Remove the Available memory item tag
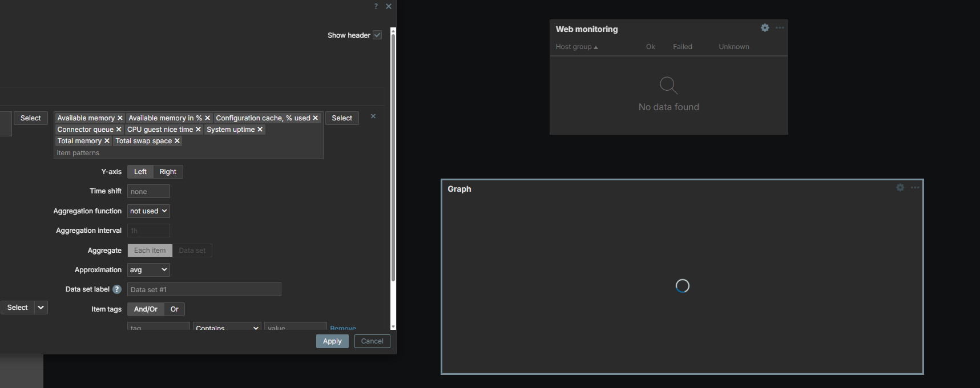 pyautogui.click(x=120, y=118)
